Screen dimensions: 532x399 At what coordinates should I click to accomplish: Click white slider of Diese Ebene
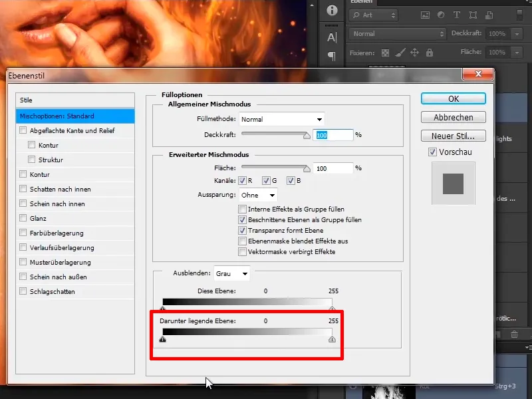[x=332, y=309]
